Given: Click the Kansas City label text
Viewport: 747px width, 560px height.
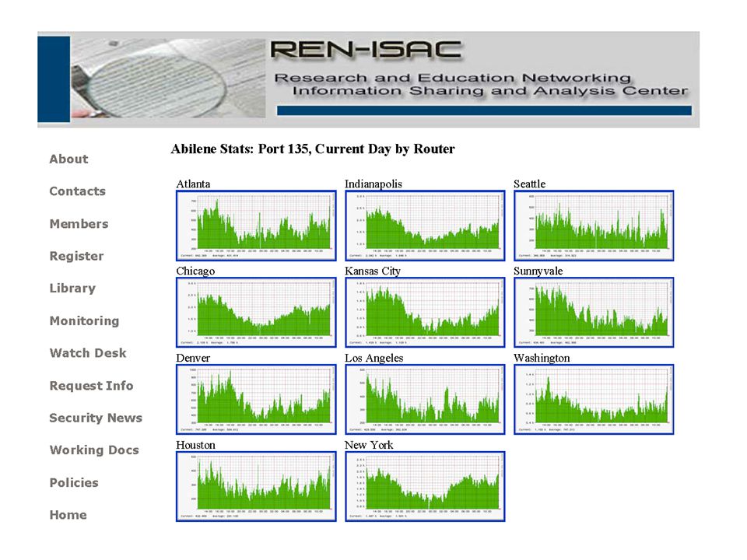Looking at the screenshot, I should [373, 271].
